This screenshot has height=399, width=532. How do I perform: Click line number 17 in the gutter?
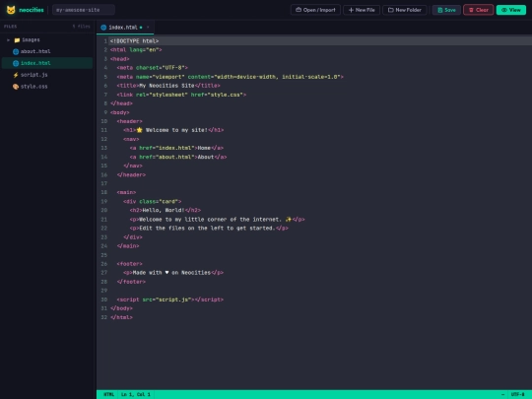(103, 183)
